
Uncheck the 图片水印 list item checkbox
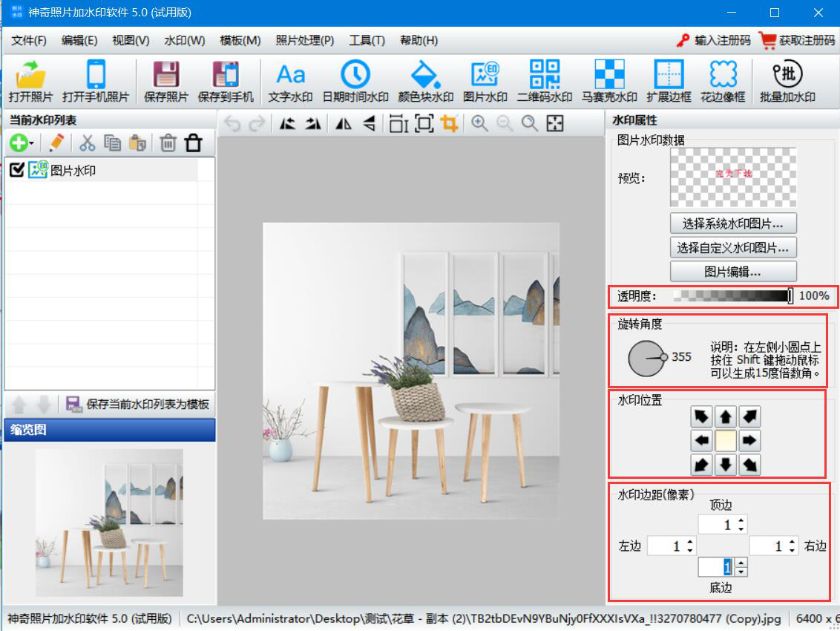click(16, 171)
